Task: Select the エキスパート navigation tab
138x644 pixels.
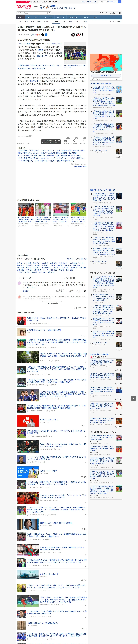Action: pos(48,17)
